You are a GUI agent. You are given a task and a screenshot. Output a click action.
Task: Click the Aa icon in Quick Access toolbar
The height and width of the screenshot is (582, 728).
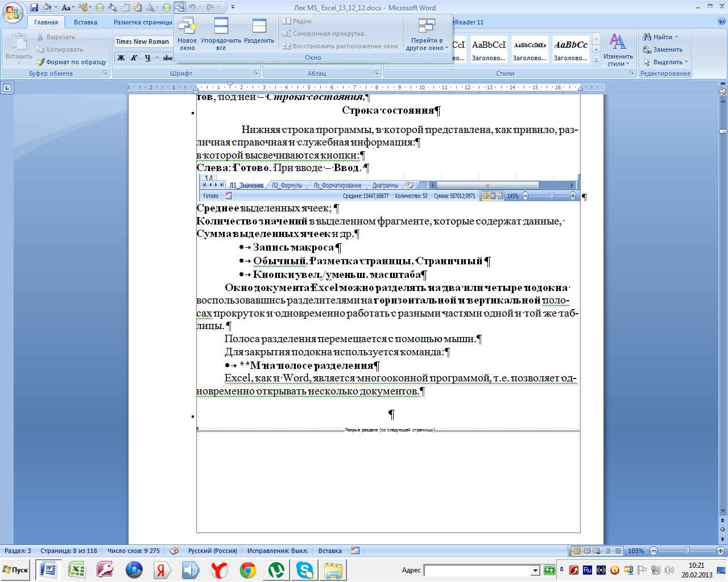click(66, 7)
